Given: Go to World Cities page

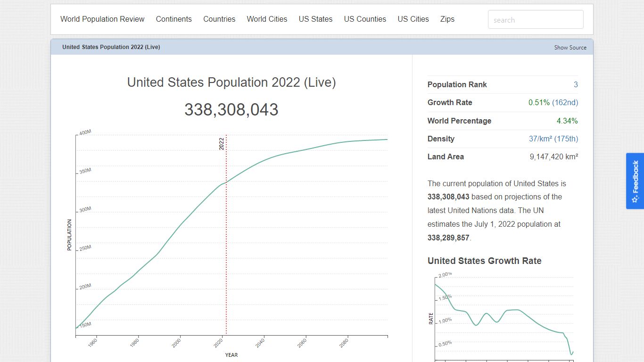Looking at the screenshot, I should click(267, 19).
